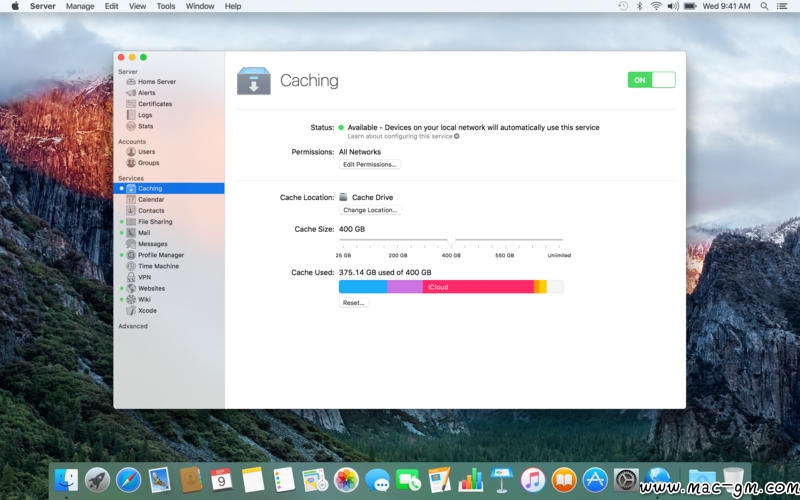Click the Edit Permissions button

point(369,164)
